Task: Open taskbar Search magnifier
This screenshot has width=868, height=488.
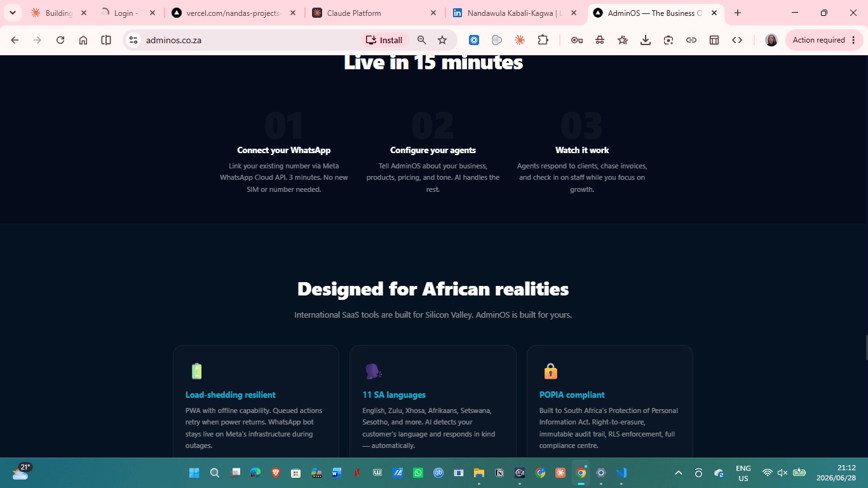Action: coord(215,473)
